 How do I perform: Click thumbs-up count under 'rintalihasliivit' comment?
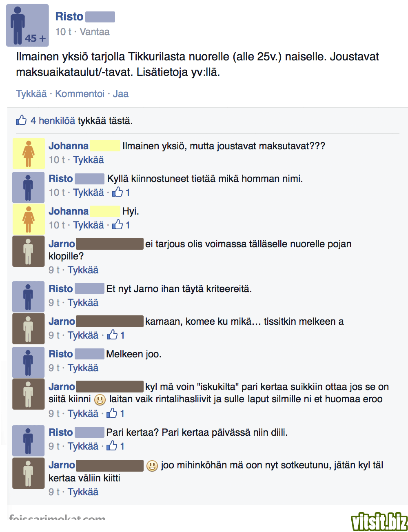116,414
